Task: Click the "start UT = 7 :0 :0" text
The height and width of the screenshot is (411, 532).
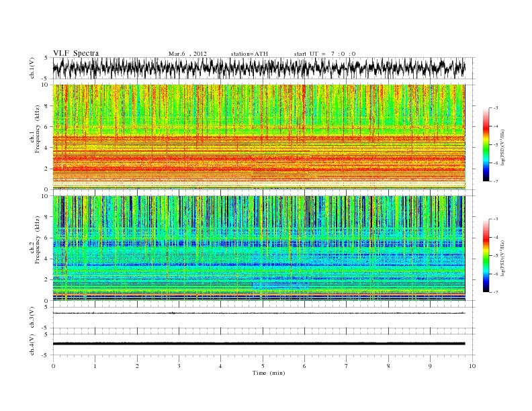Action: 324,54
